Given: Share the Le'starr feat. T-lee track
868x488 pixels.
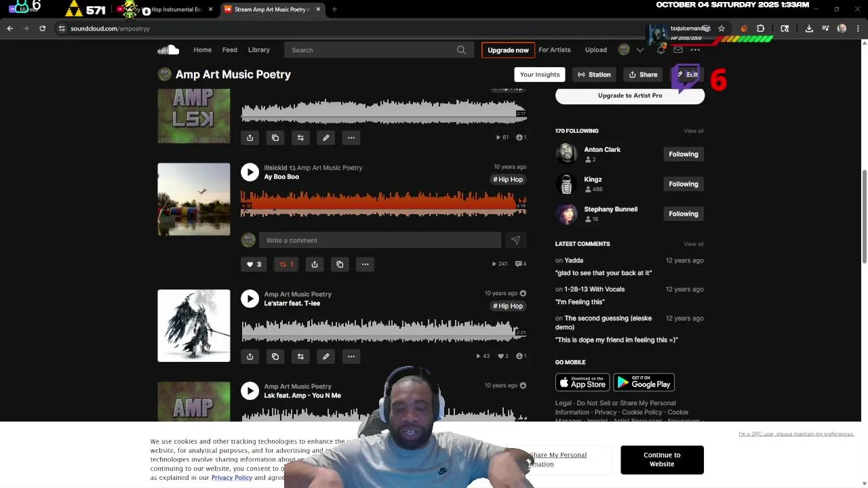Looking at the screenshot, I should pos(250,357).
